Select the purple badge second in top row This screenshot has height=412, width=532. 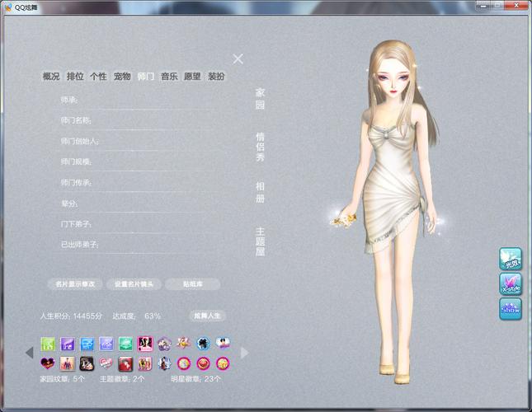coord(68,344)
